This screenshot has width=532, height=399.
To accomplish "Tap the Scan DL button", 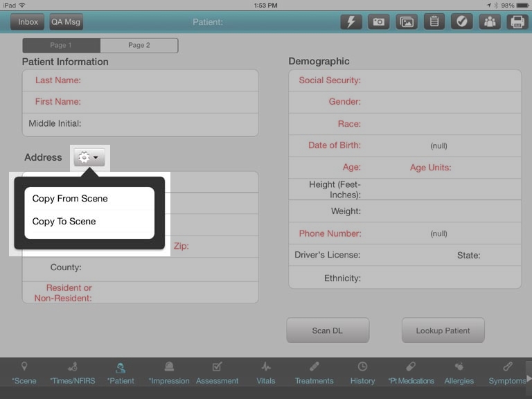I will tap(328, 330).
